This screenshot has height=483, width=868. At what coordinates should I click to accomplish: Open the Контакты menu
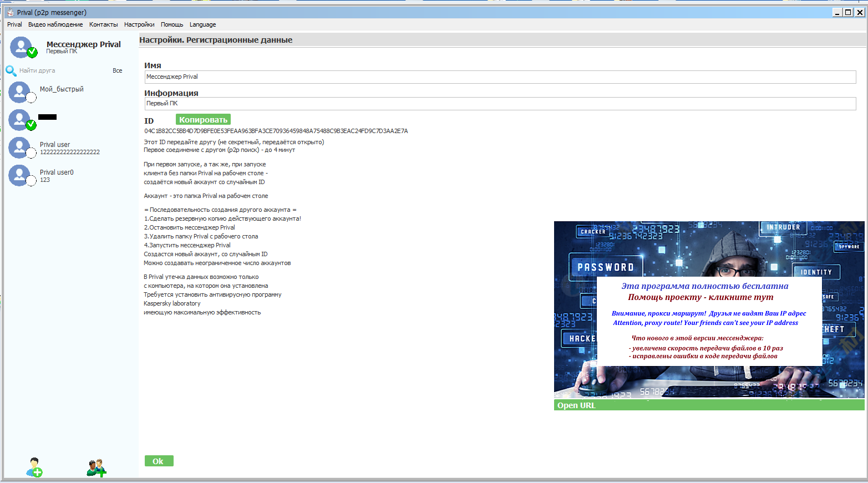103,24
